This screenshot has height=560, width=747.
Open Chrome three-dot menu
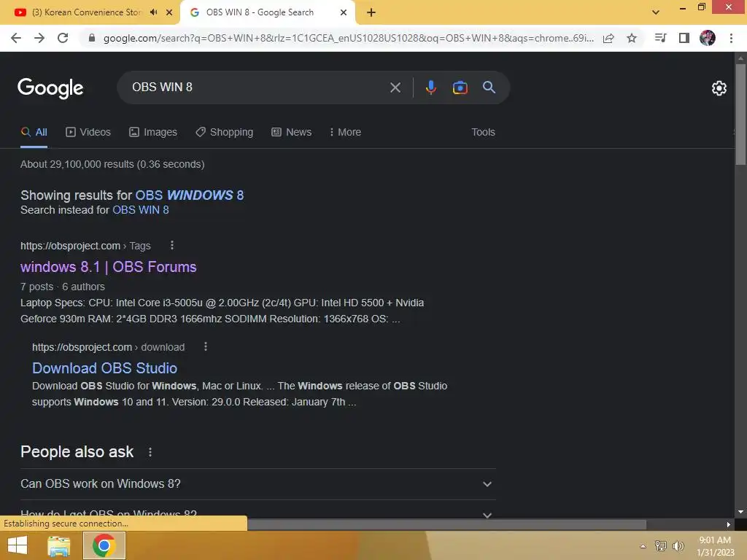point(731,38)
